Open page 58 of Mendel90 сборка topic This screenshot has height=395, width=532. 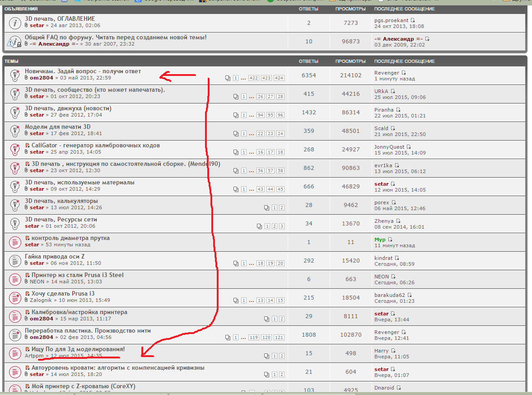tap(280, 171)
